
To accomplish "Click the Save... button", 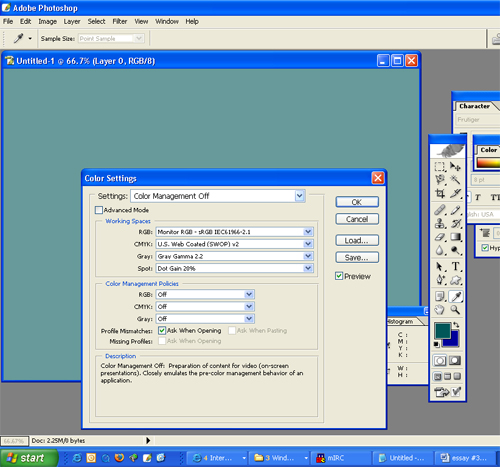I will [x=357, y=258].
